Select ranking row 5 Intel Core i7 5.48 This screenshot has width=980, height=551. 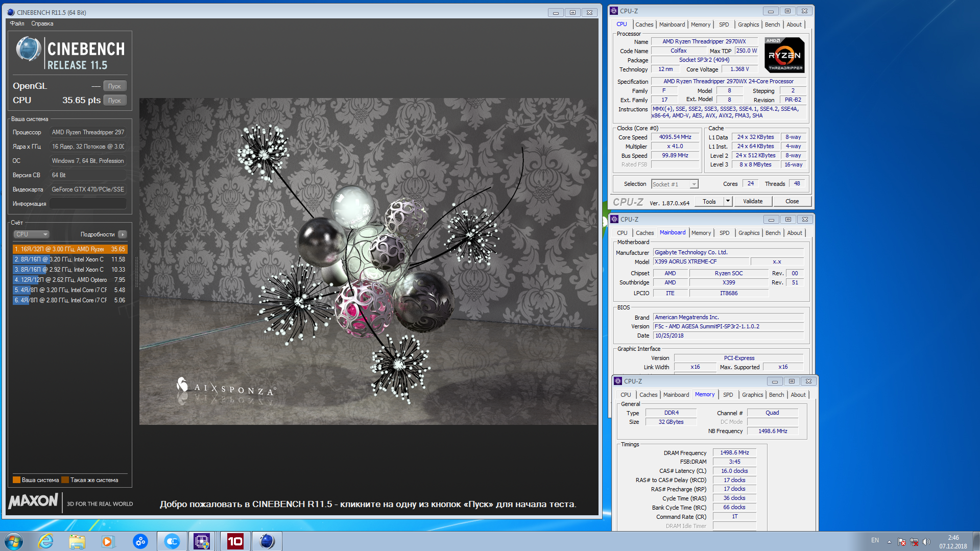70,290
